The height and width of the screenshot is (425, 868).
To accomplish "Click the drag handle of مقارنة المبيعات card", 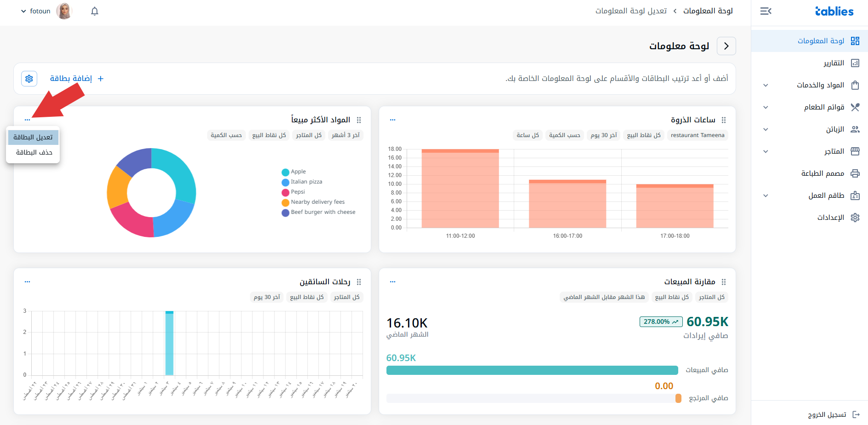I will tap(724, 282).
